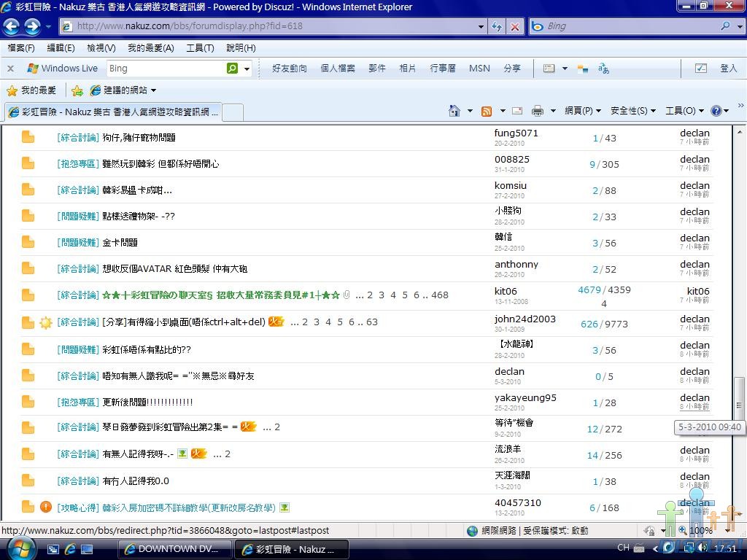
Task: Open thread 點樣送禮物架- -??
Action: [138, 216]
